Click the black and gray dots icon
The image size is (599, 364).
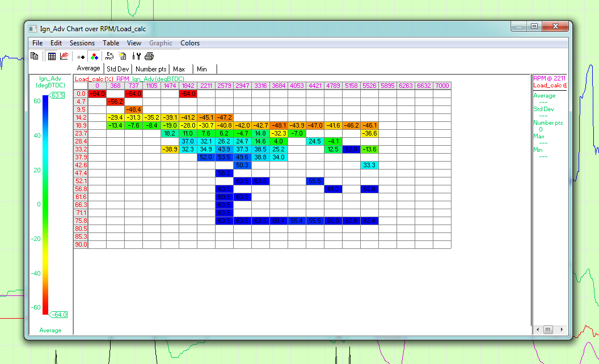pyautogui.click(x=81, y=56)
